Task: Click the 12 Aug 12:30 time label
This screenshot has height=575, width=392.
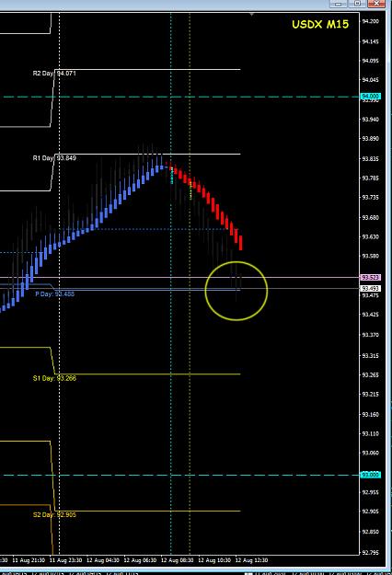Action: point(251,560)
